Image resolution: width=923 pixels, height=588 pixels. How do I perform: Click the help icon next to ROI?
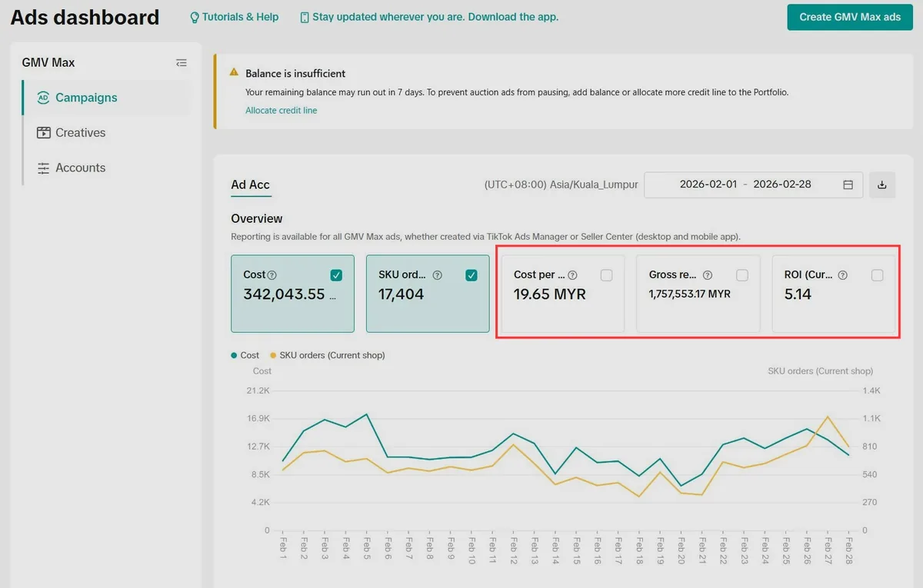pyautogui.click(x=843, y=275)
